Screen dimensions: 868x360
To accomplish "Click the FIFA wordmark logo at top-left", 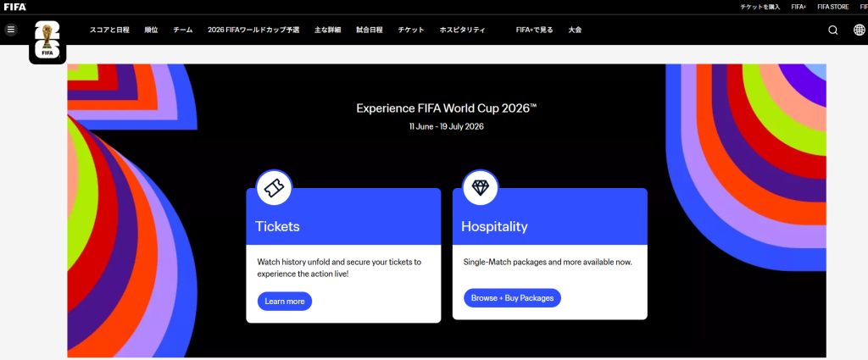I will 14,7.
